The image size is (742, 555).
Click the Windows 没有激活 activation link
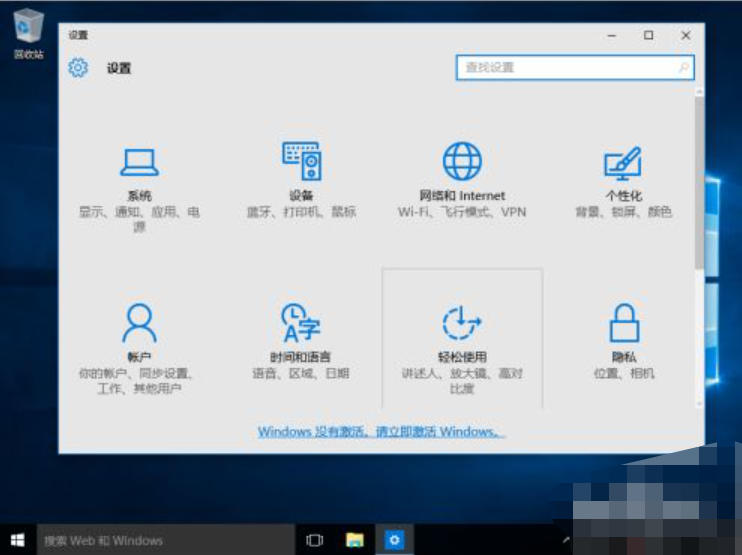point(380,432)
